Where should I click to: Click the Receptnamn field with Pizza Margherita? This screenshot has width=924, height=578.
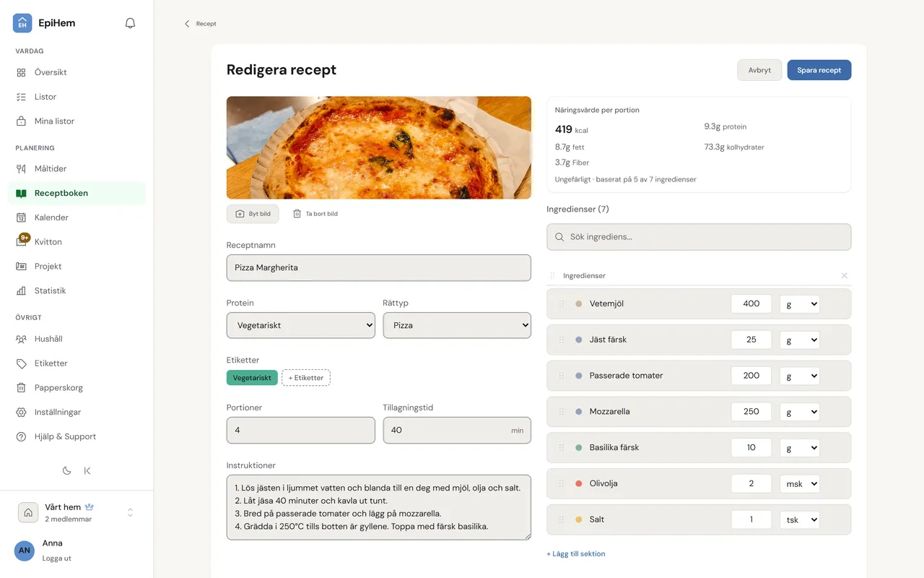pyautogui.click(x=379, y=267)
